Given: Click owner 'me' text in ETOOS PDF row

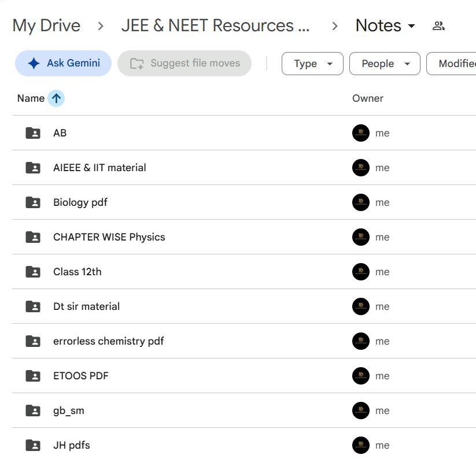Looking at the screenshot, I should click(382, 376).
